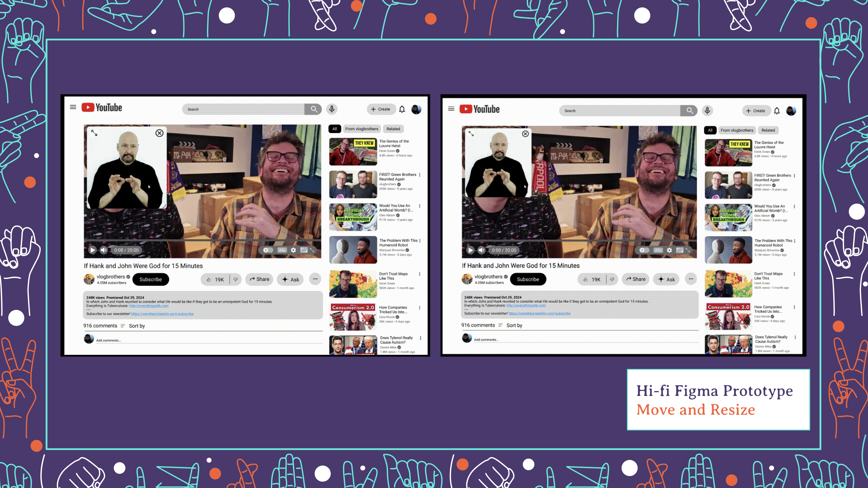Mute volume in right prototype video player

[481, 250]
